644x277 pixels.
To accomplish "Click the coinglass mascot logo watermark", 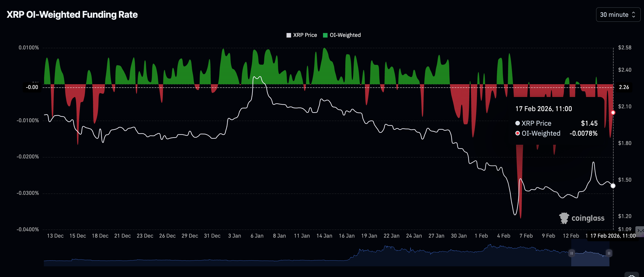I will (x=564, y=218).
